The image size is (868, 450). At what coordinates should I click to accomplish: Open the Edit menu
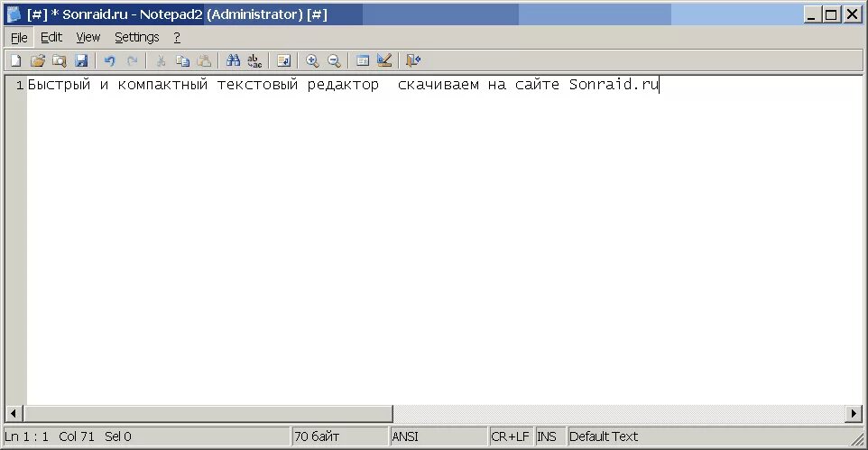51,37
